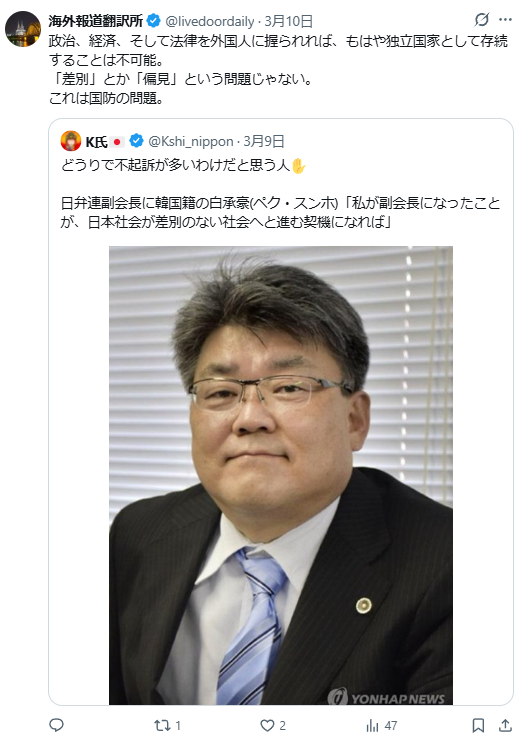Click the Grok explain icon
This screenshot has height=741, width=523.
coord(481,20)
